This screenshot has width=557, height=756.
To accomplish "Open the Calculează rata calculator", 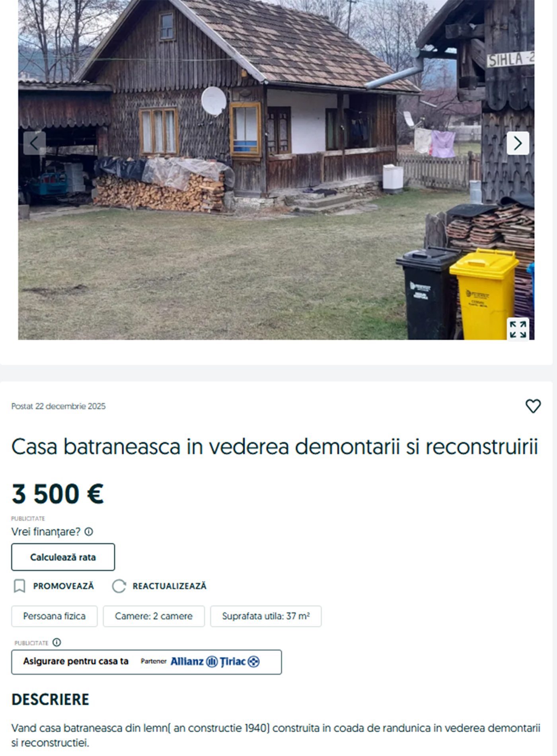I will 63,557.
